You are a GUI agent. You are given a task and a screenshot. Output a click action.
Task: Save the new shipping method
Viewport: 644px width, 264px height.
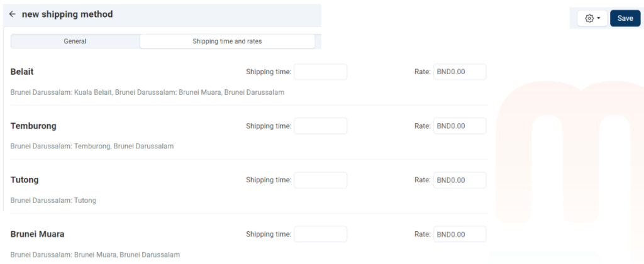click(625, 18)
